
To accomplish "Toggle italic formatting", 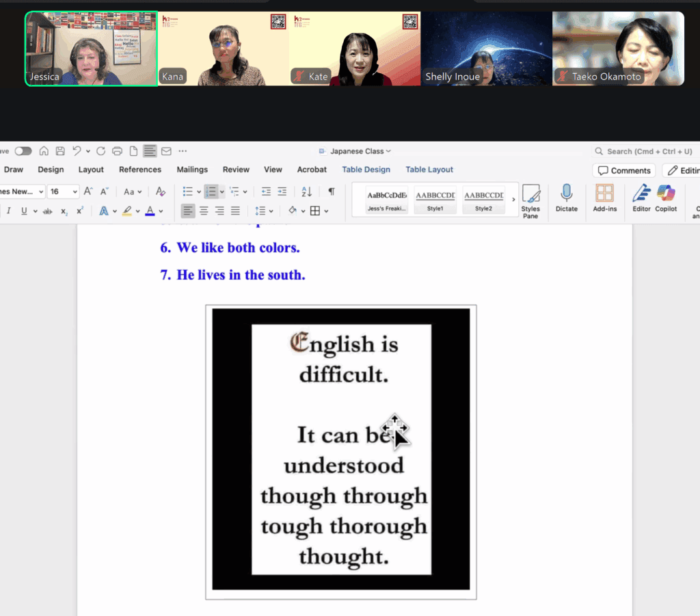I will click(9, 211).
